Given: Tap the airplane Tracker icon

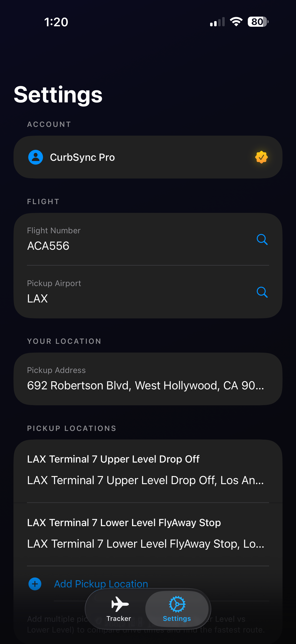Looking at the screenshot, I should pos(120,604).
